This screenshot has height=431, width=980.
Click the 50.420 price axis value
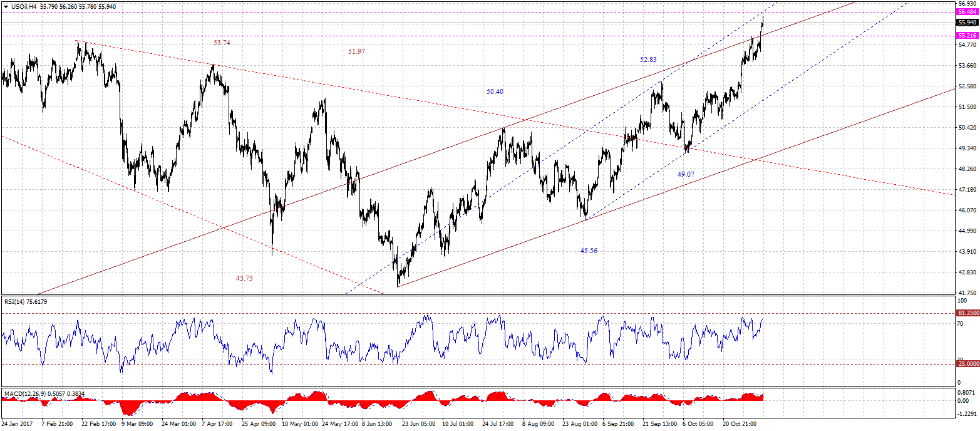click(x=967, y=128)
